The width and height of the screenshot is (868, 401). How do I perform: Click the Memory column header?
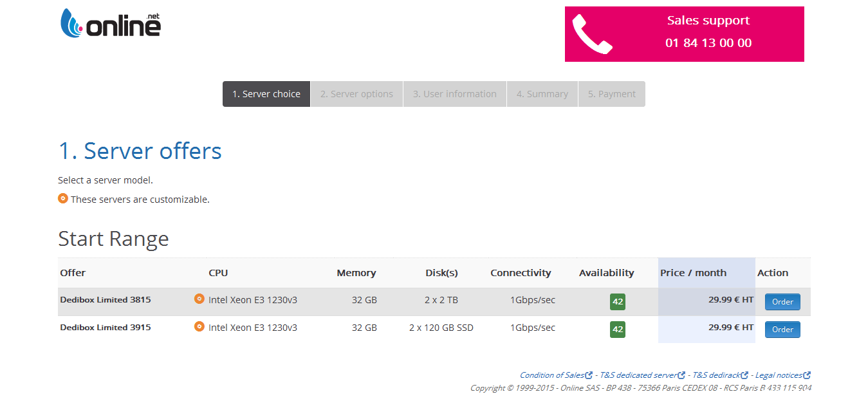tap(356, 273)
